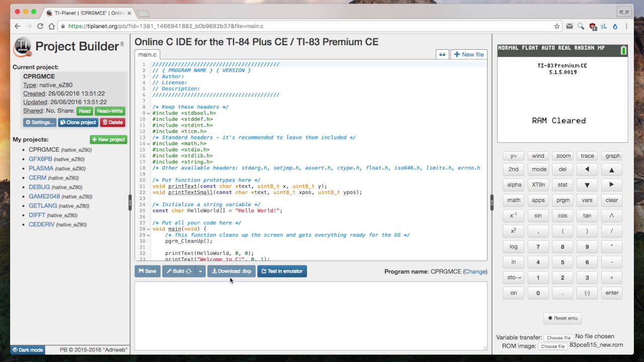Click the emulator sto→ key

pos(514,278)
